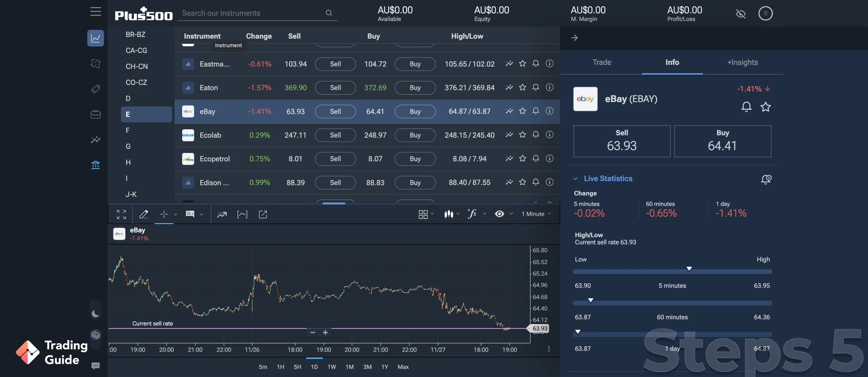Open the bank funds sidebar icon

[96, 165]
